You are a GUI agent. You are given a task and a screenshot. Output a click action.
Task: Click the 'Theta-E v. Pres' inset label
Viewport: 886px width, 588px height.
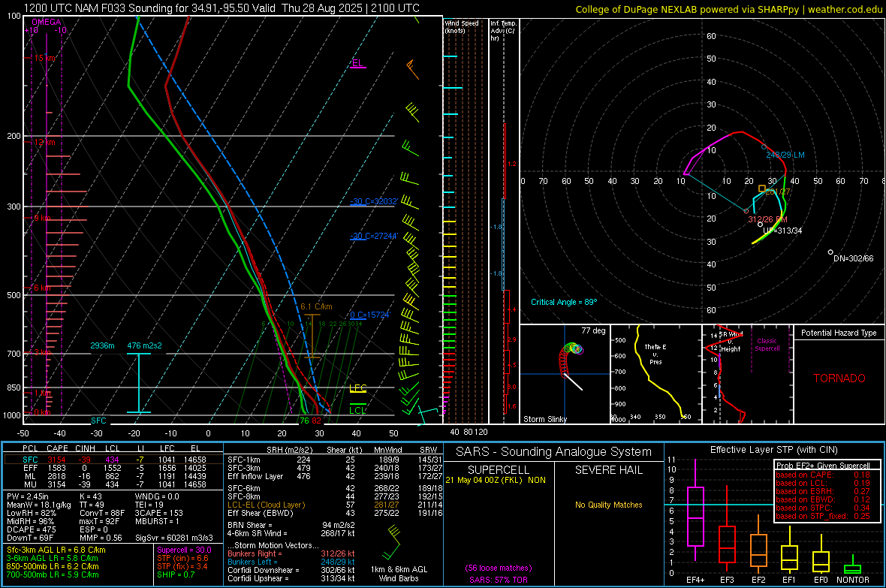(x=655, y=354)
